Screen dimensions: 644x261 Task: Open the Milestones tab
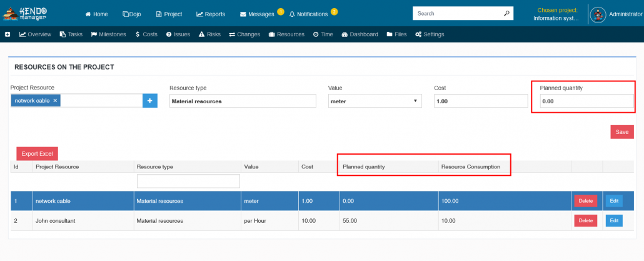coord(108,34)
